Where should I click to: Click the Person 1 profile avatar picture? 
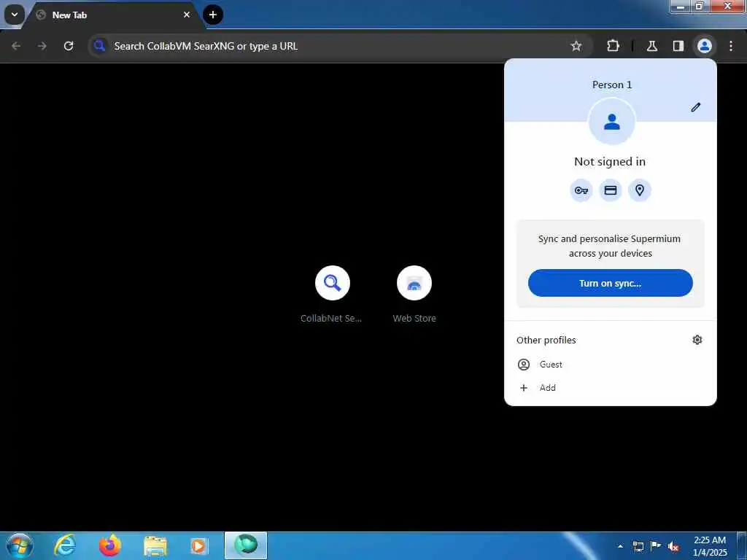tap(612, 122)
